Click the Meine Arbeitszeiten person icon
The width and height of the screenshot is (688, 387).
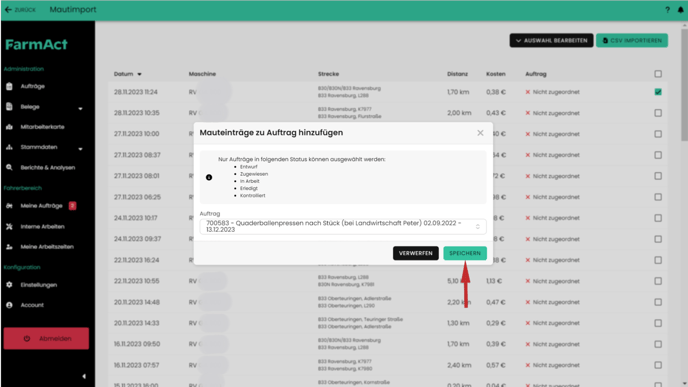[x=9, y=247]
